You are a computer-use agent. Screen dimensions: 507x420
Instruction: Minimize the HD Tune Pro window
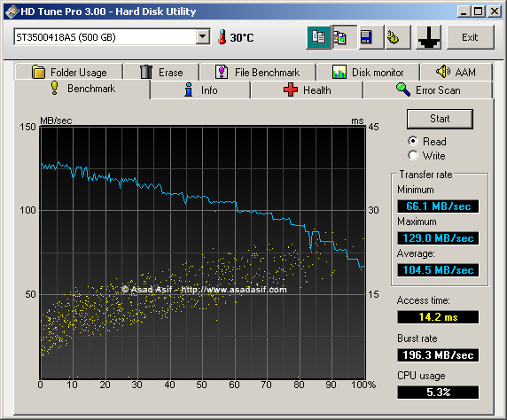(x=464, y=12)
